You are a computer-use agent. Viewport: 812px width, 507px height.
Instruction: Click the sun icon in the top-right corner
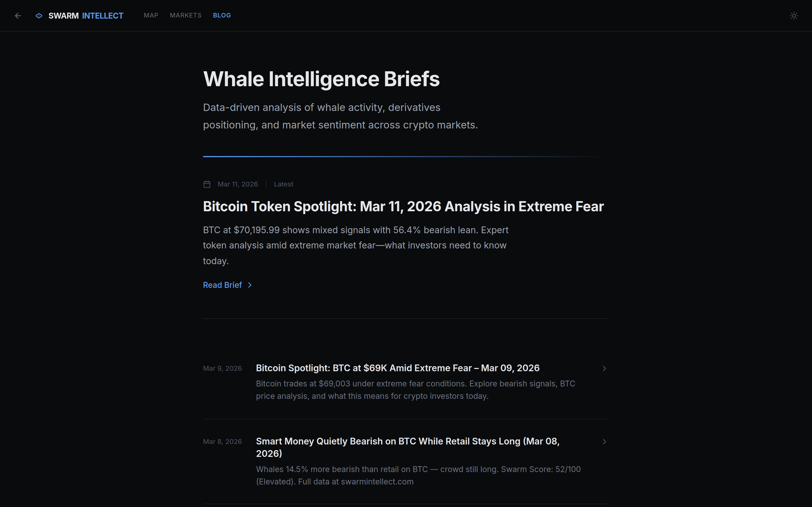[794, 16]
